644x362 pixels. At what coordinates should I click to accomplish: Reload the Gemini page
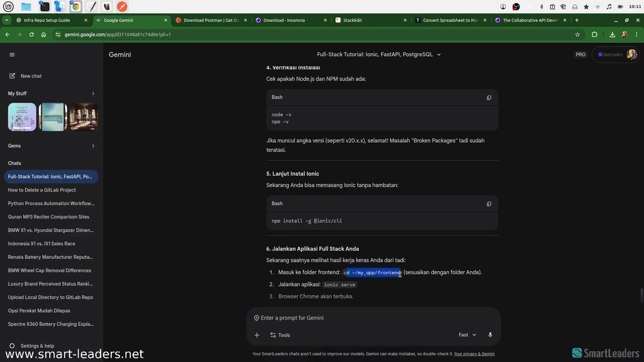click(31, 34)
